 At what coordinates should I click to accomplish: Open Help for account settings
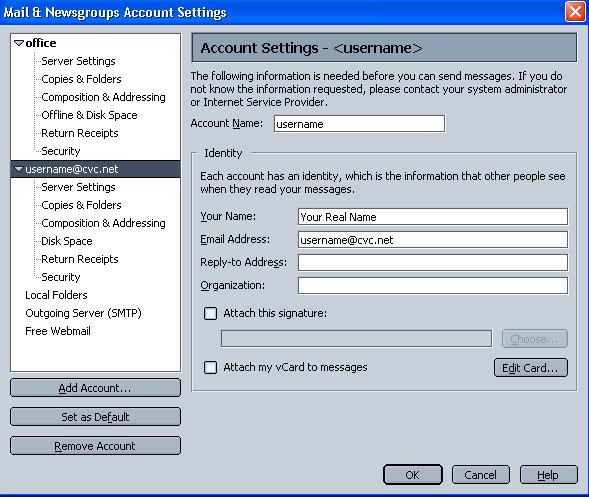548,475
